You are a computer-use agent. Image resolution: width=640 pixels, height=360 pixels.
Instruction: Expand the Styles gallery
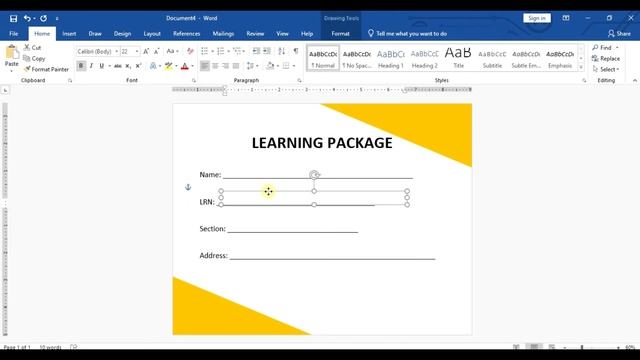tap(581, 68)
